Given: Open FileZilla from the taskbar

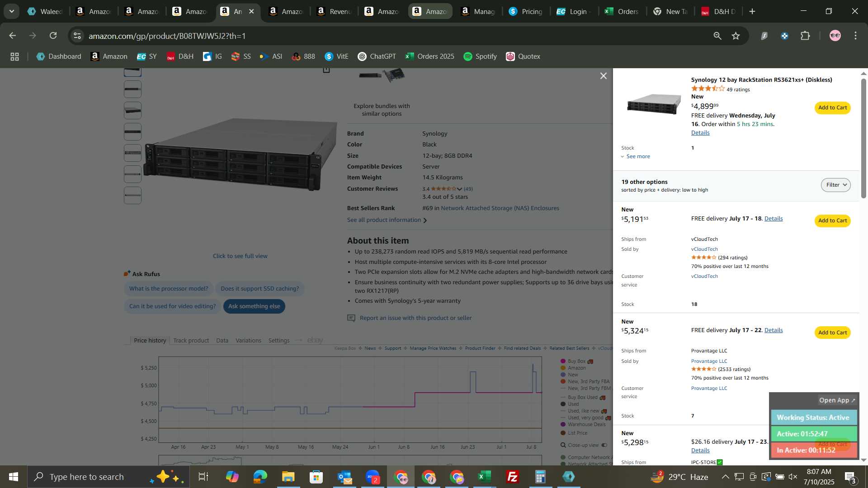Looking at the screenshot, I should coord(512,477).
